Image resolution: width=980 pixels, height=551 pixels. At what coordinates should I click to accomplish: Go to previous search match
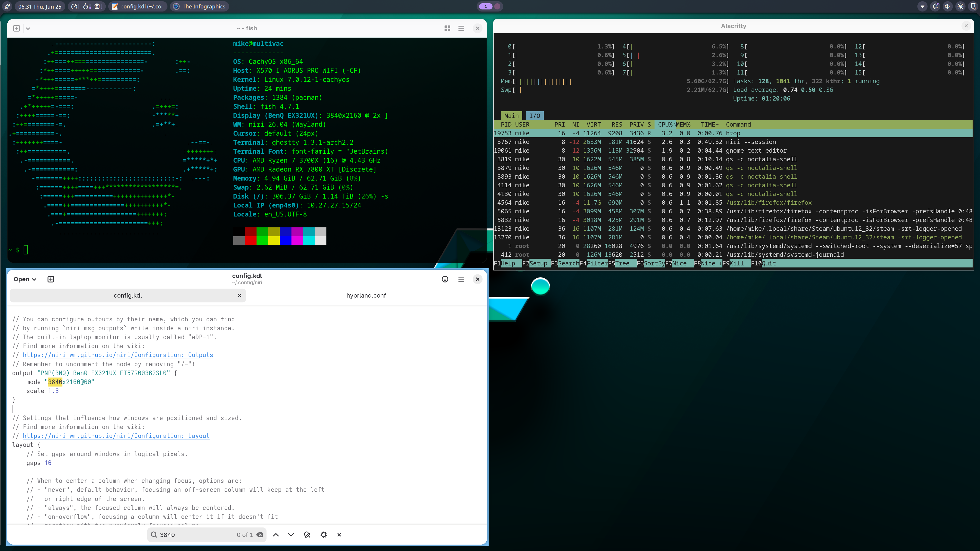(x=276, y=535)
